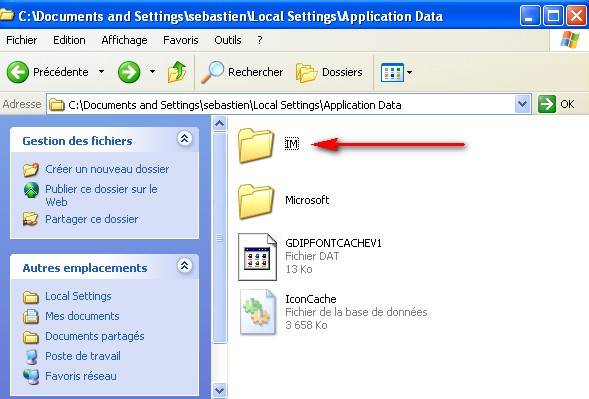
Task: Click the address bar folder icon
Action: click(57, 104)
